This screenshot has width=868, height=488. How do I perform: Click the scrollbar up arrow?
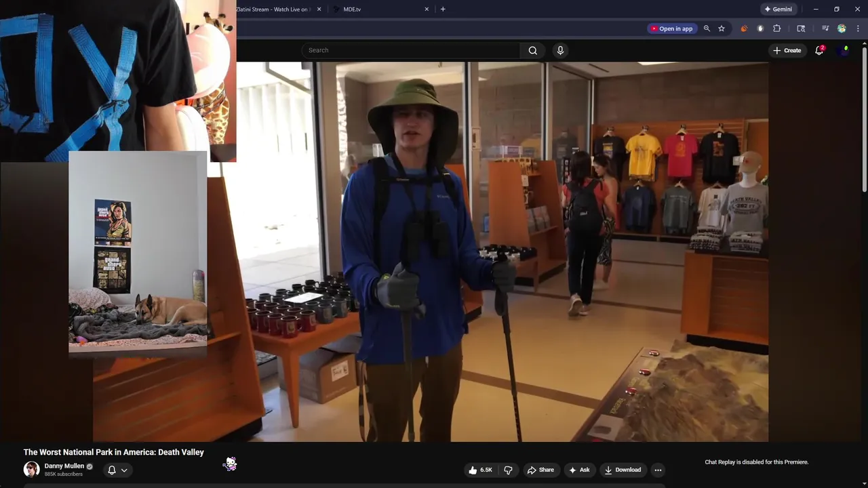864,44
